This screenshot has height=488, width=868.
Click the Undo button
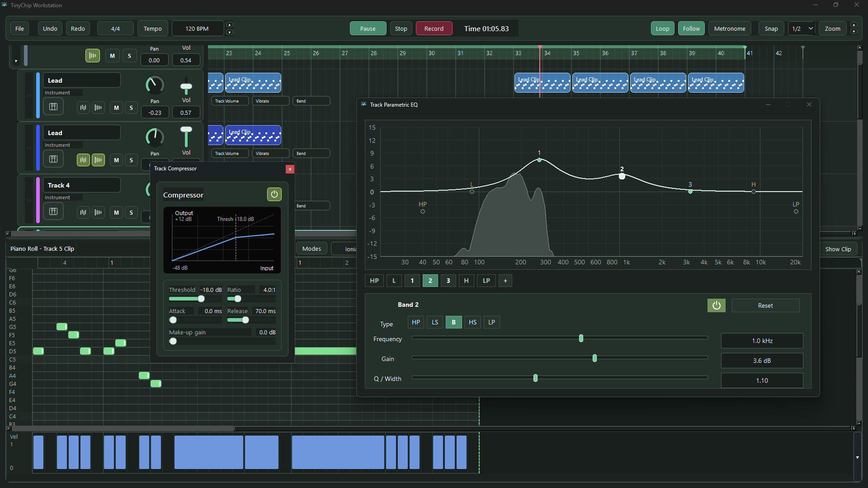pos(50,28)
